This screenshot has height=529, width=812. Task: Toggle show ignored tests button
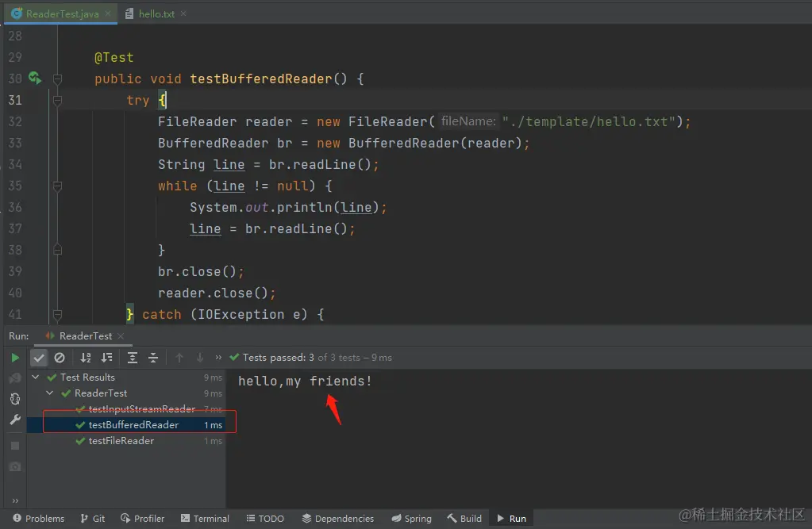pyautogui.click(x=60, y=358)
